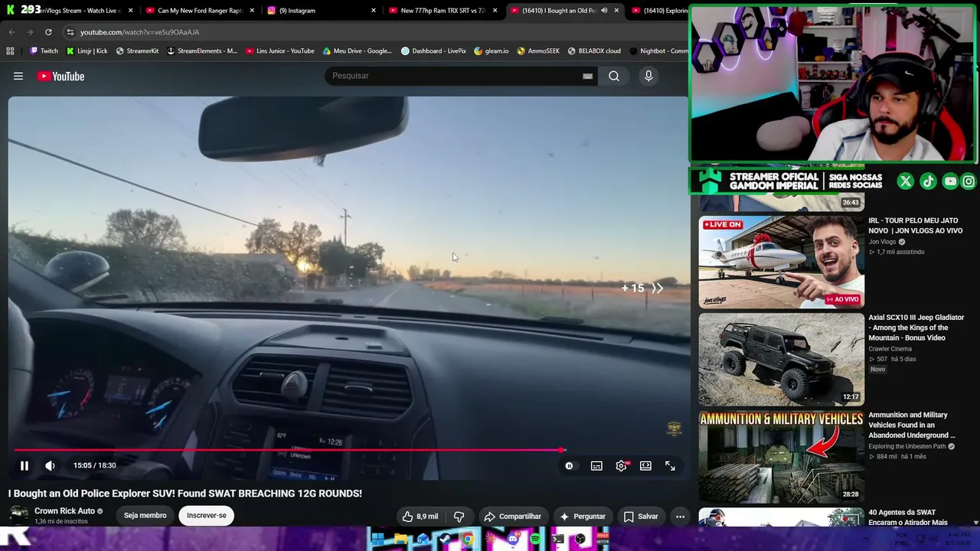The width and height of the screenshot is (980, 551).
Task: Open Discord from taskbar
Action: (513, 540)
